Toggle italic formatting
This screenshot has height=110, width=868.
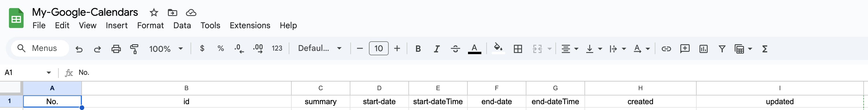[x=437, y=49]
